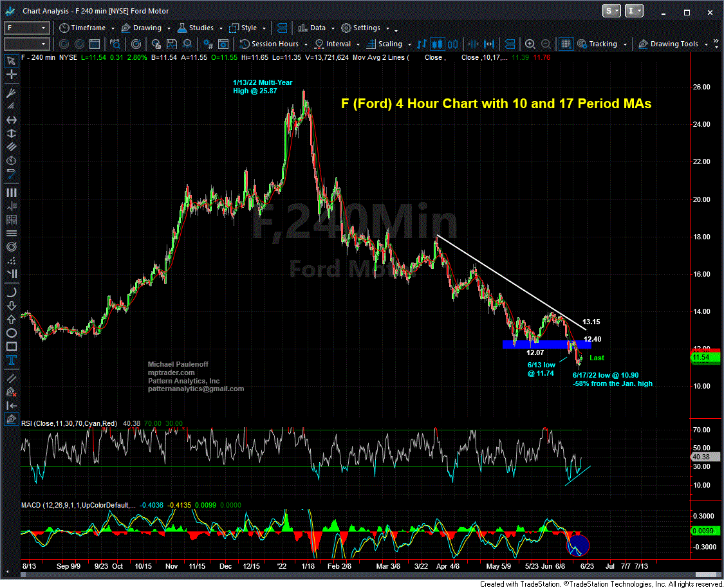Click the decrease bar spacing icon

coord(473,44)
